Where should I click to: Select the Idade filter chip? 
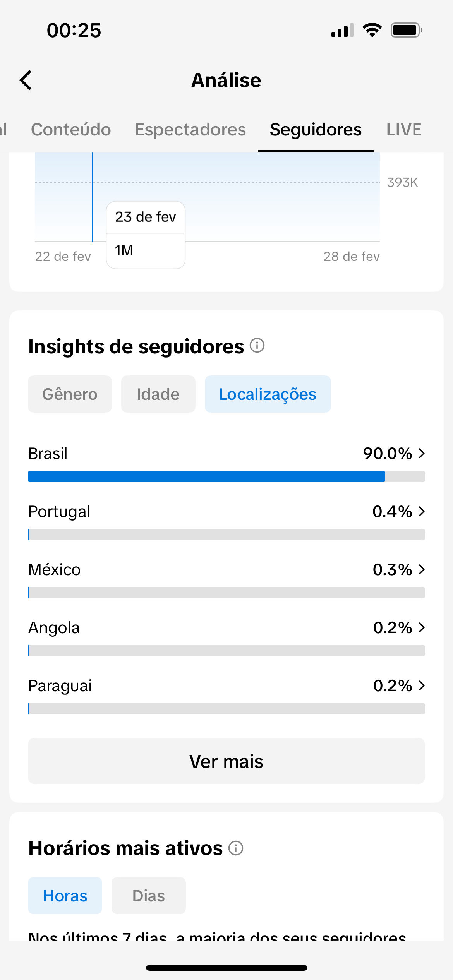point(158,394)
